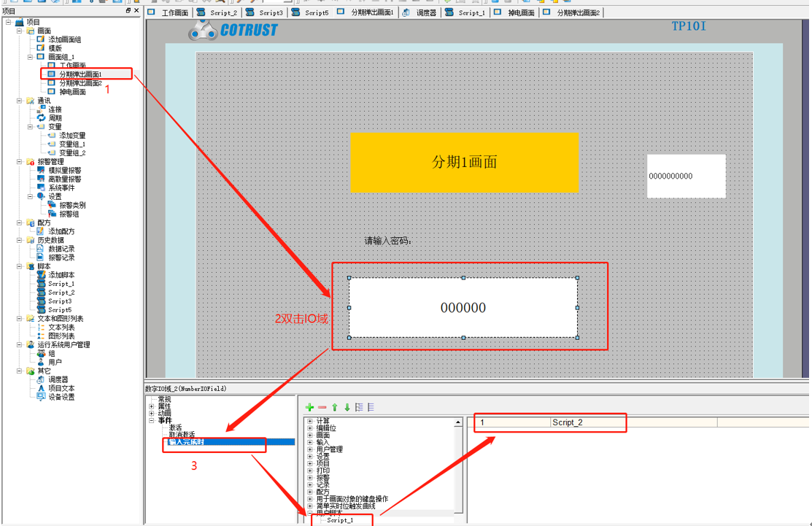Click the 用户 user icon in tree
The width and height of the screenshot is (812, 526).
41,363
